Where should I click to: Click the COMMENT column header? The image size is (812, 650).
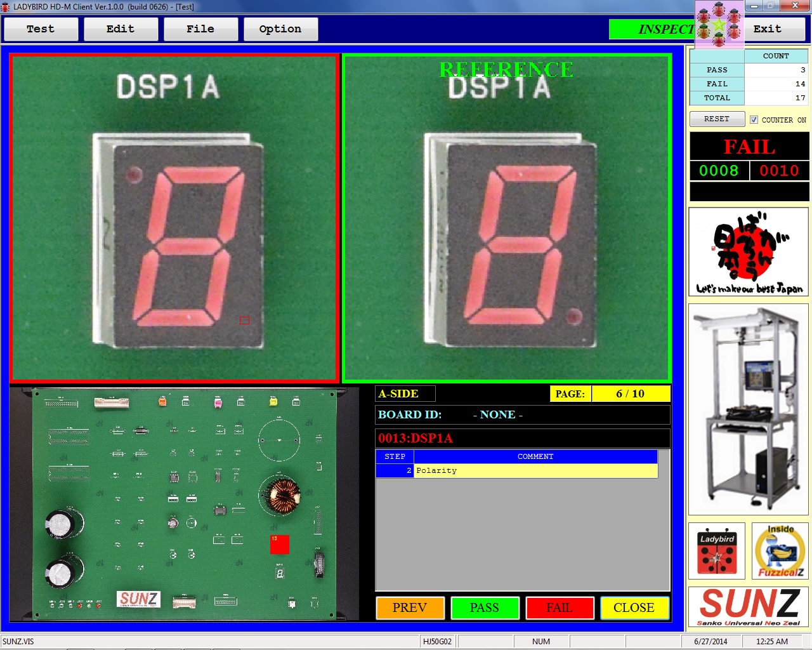point(535,456)
